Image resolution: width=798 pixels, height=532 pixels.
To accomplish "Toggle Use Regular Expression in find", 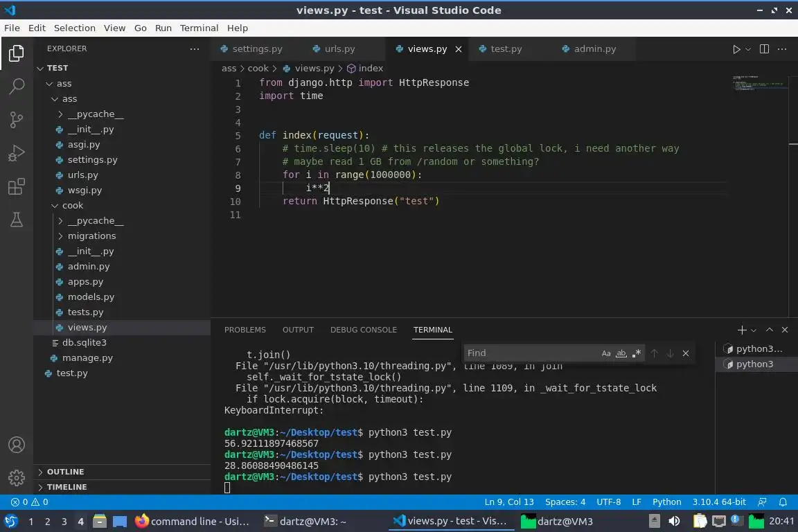I will tap(636, 353).
